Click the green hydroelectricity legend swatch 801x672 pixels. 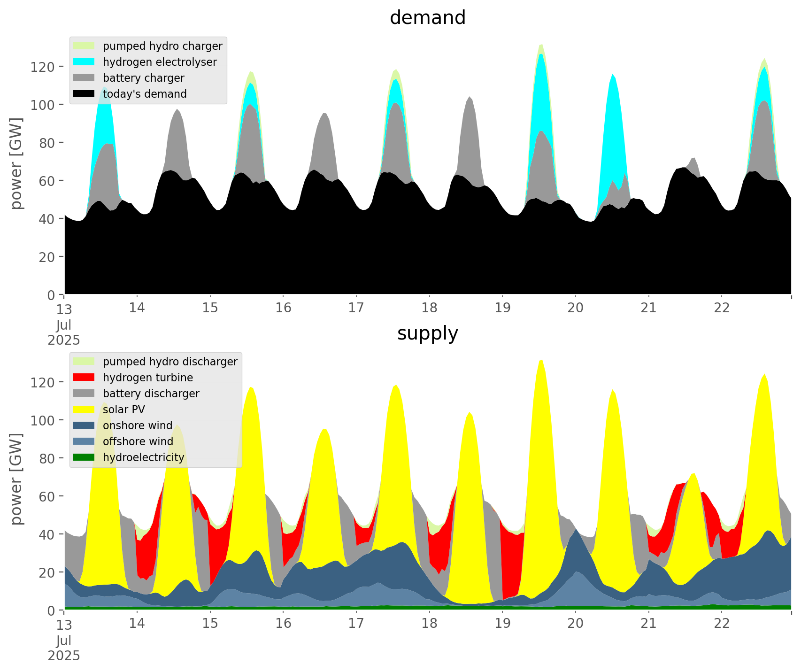point(84,457)
